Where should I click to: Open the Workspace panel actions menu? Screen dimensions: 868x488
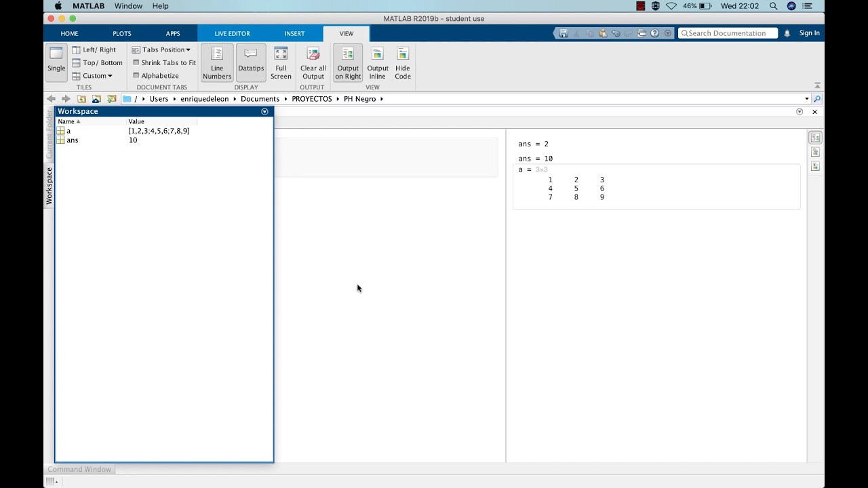[x=264, y=112]
